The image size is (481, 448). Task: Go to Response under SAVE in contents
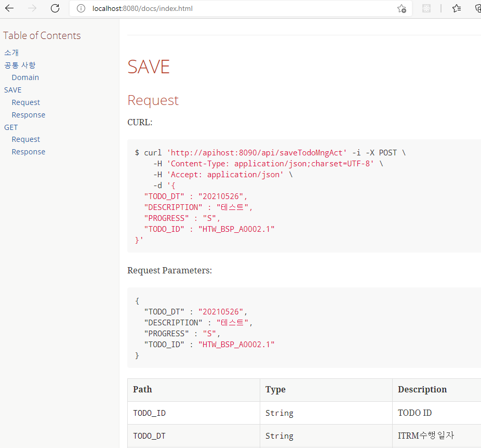point(29,115)
